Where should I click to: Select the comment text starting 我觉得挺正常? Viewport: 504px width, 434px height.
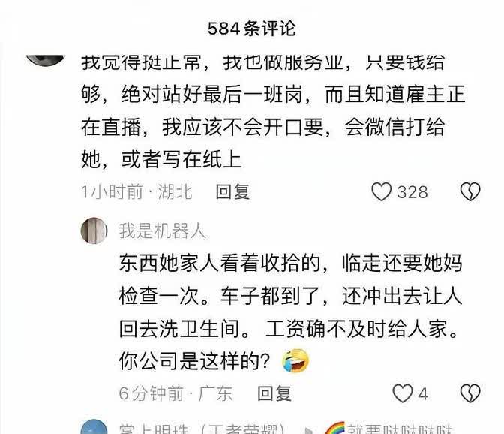click(273, 111)
